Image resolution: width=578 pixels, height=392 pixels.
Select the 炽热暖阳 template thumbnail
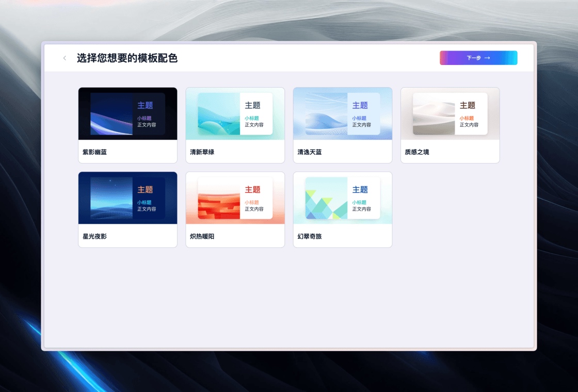coord(235,198)
